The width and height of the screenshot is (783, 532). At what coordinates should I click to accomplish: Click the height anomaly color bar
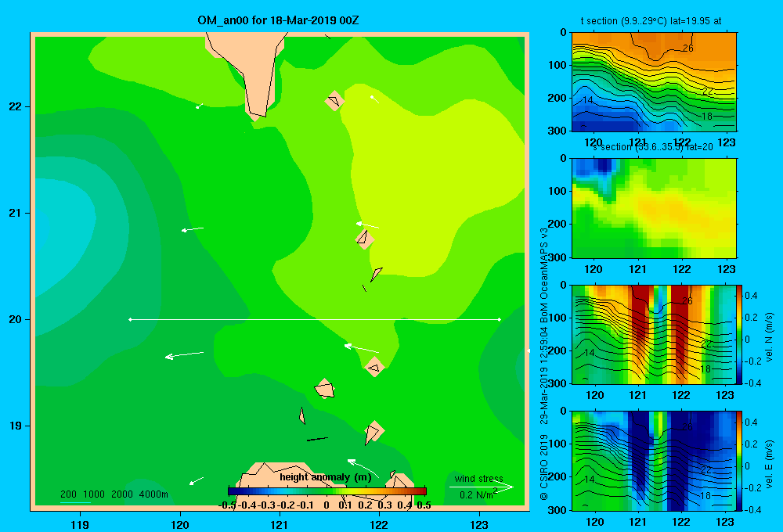(x=327, y=491)
